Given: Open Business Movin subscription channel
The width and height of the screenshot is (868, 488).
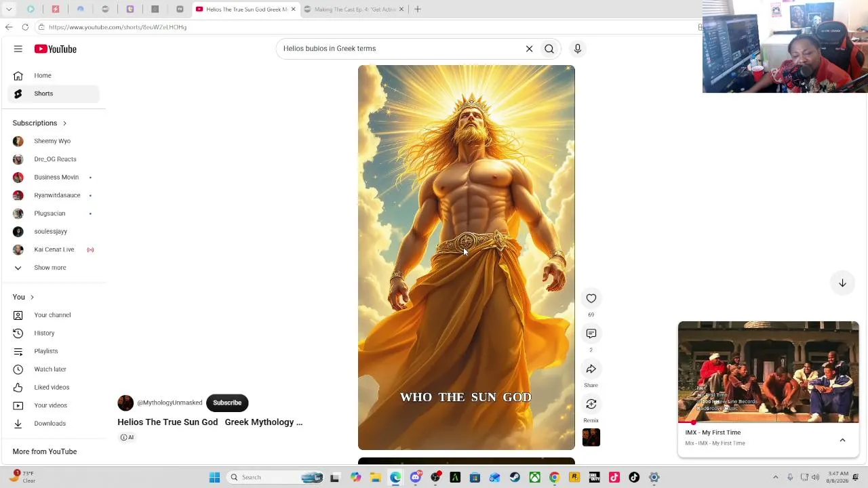Looking at the screenshot, I should [x=54, y=177].
